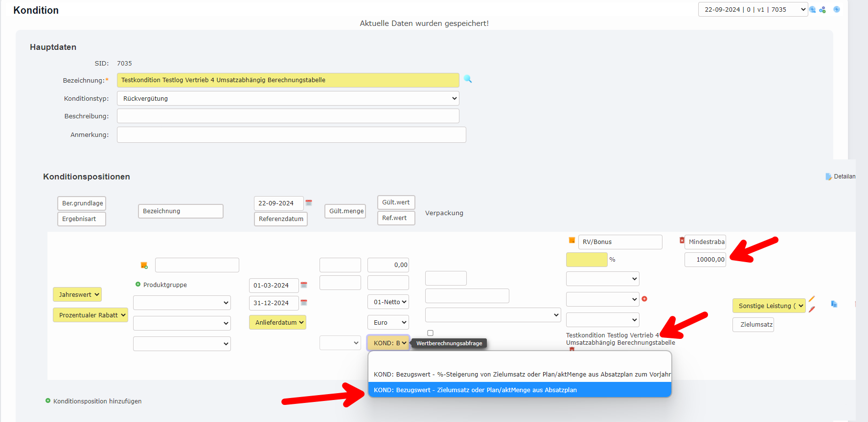Open first empty dropdown under Produktgruppe
The image size is (868, 422).
(182, 303)
